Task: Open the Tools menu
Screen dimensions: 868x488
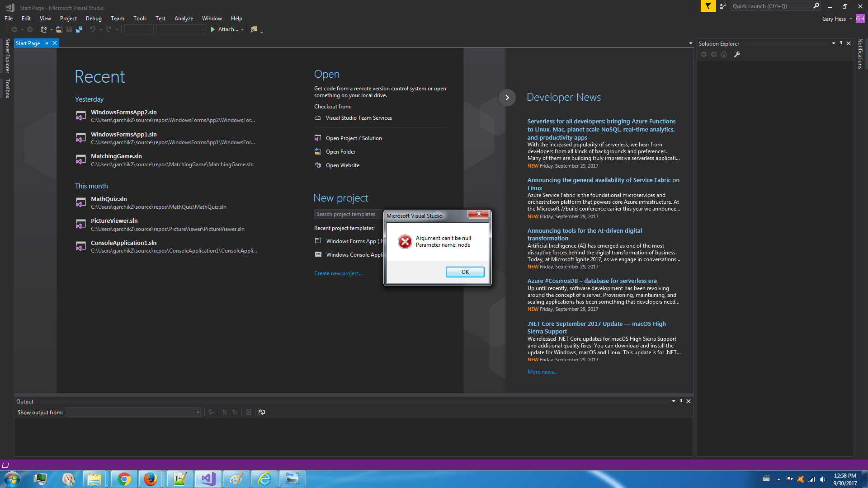Action: [x=140, y=19]
